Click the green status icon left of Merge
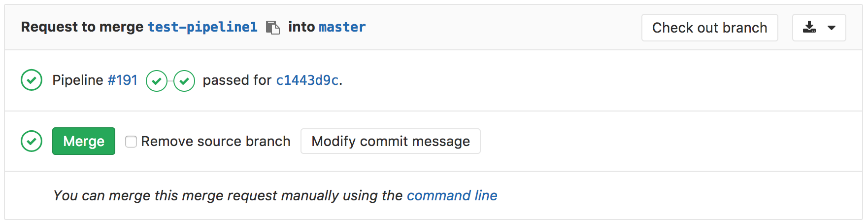Viewport: 868px width, 224px height. [x=32, y=141]
